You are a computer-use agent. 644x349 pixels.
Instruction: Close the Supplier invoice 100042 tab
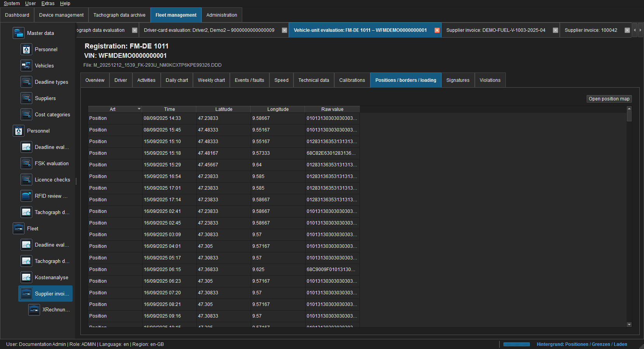click(627, 30)
